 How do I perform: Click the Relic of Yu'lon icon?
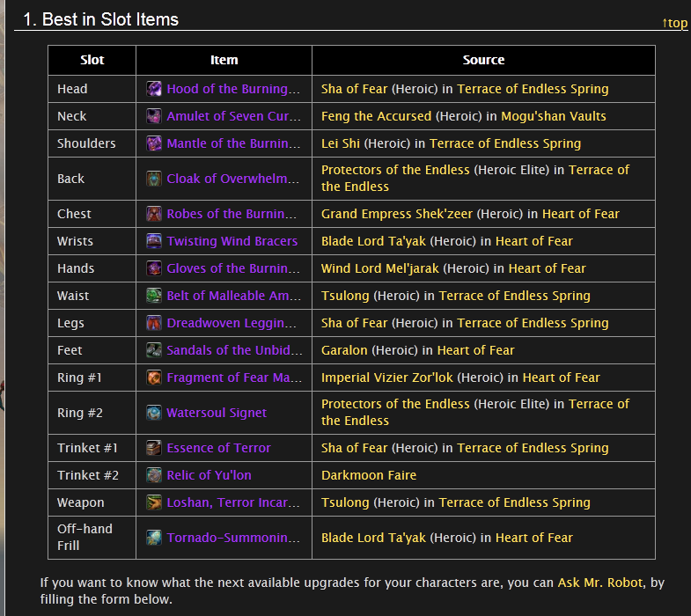[x=154, y=475]
